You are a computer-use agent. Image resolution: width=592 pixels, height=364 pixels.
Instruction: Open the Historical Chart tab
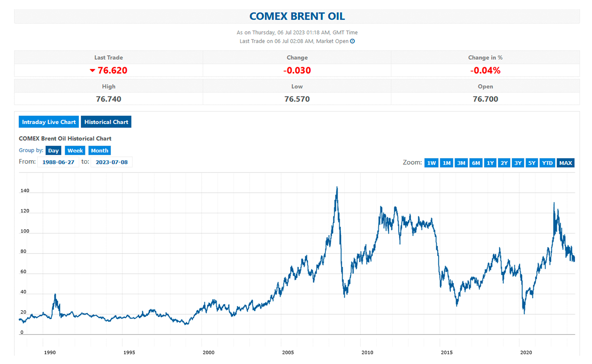pyautogui.click(x=106, y=122)
